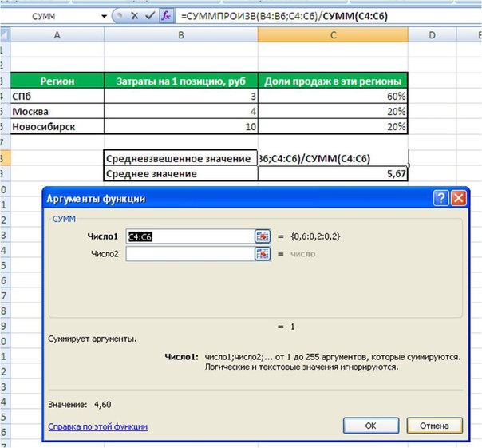
Task: Click the 60% cell for СПб
Action: pos(333,96)
